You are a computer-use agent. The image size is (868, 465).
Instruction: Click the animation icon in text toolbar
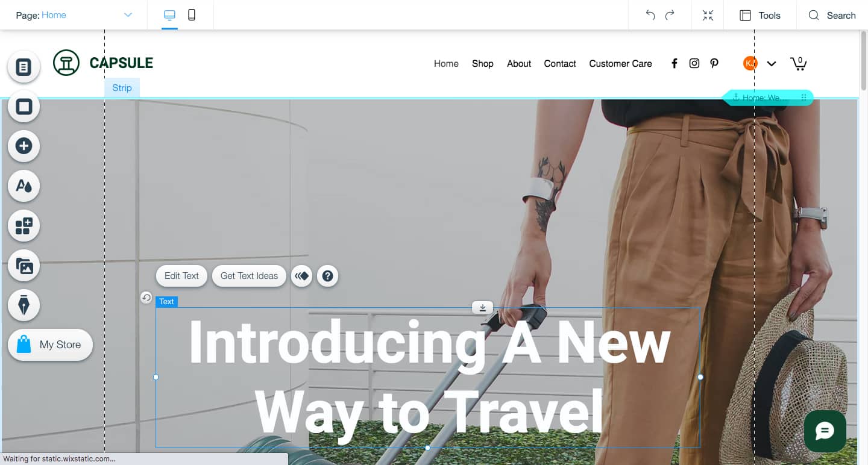tap(301, 276)
